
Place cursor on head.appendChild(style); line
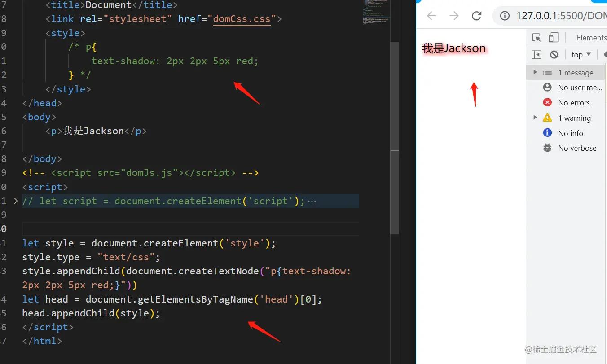pos(91,313)
